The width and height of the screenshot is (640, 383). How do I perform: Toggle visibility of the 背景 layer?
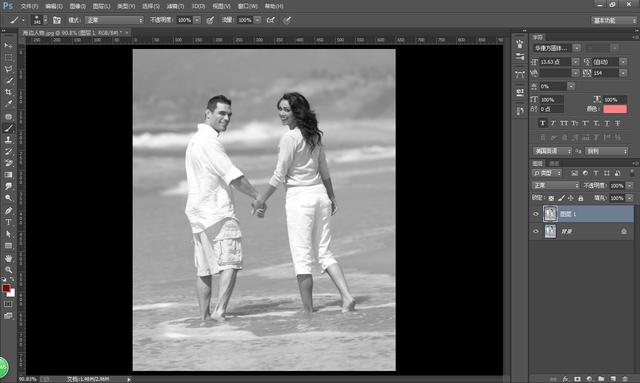536,232
